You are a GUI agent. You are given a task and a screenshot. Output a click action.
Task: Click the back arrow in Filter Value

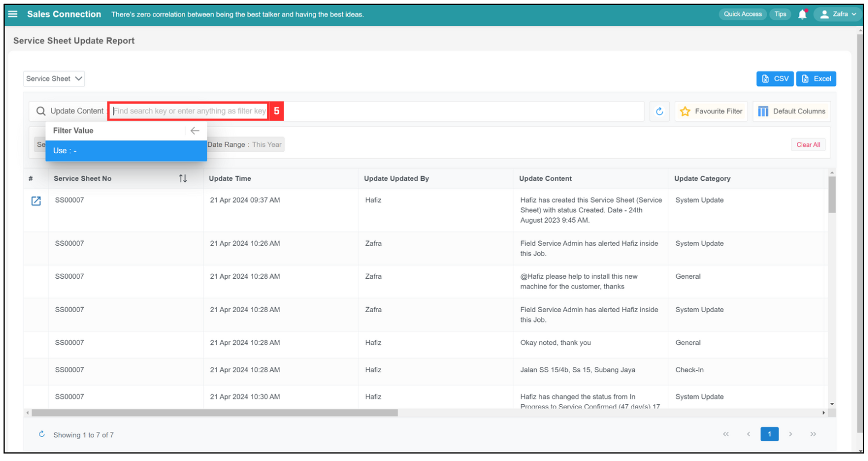195,131
